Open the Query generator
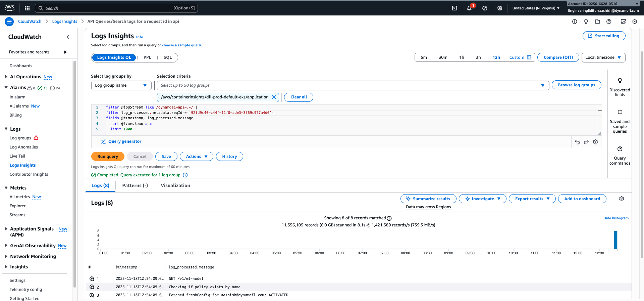 pos(121,141)
